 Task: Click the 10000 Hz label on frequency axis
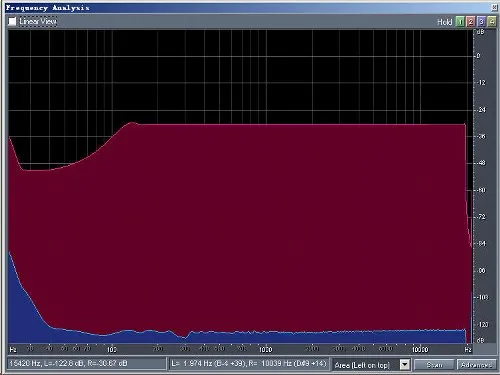tap(420, 349)
